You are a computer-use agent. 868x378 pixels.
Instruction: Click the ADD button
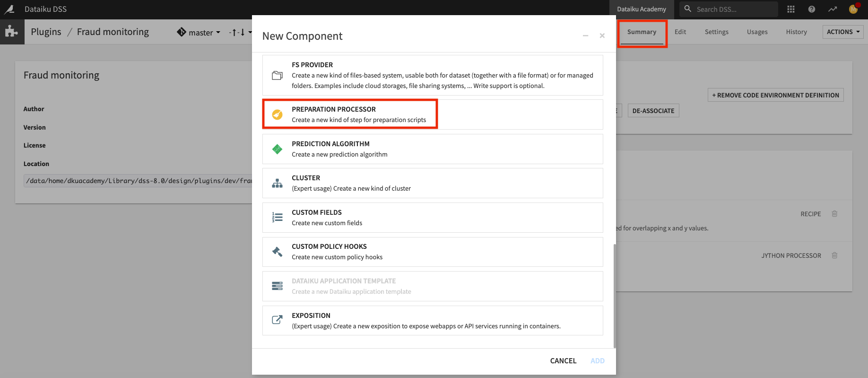[598, 360]
